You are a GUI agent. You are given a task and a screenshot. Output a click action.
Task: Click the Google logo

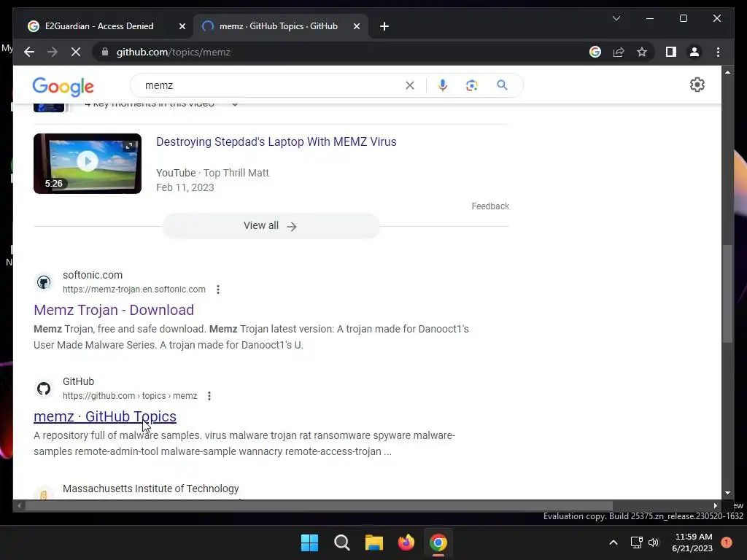(x=63, y=86)
